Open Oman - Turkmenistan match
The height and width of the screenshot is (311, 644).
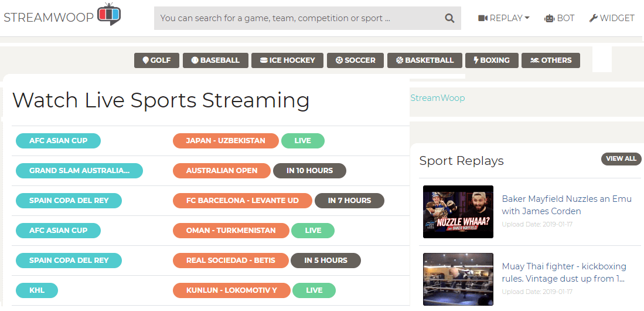[x=231, y=231]
